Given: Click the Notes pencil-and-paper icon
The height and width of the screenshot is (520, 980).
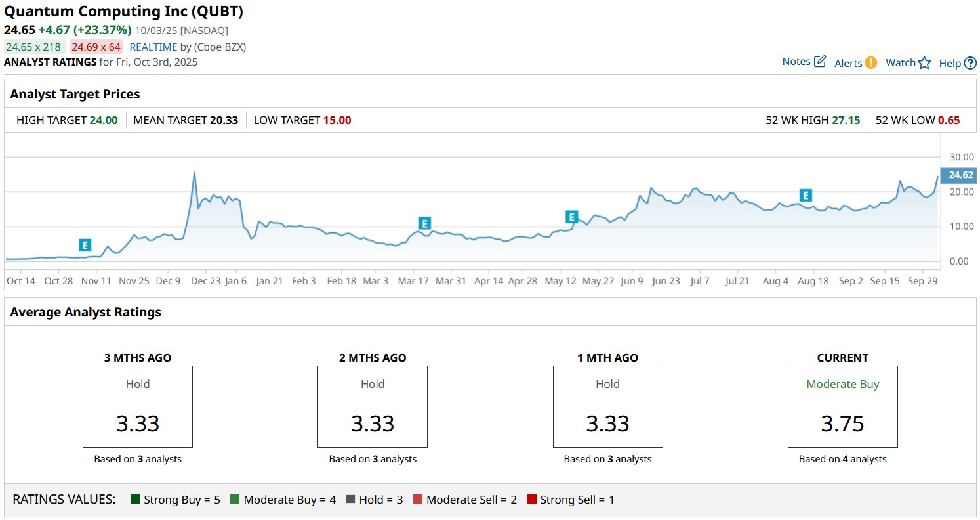Looking at the screenshot, I should (820, 62).
